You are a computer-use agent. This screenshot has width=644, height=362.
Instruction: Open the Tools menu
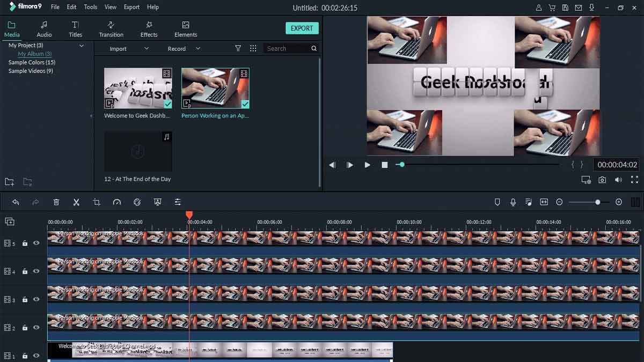(90, 7)
